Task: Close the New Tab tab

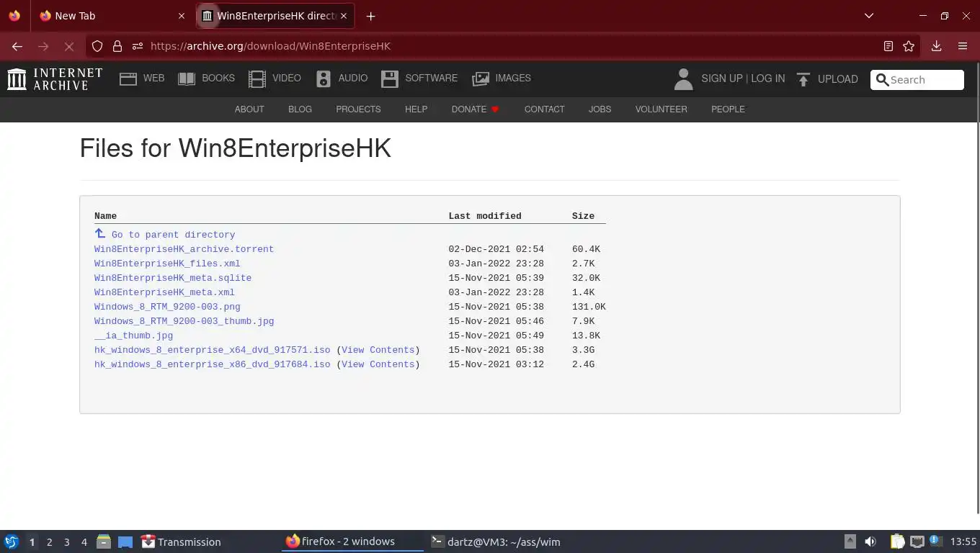Action: pos(182,16)
